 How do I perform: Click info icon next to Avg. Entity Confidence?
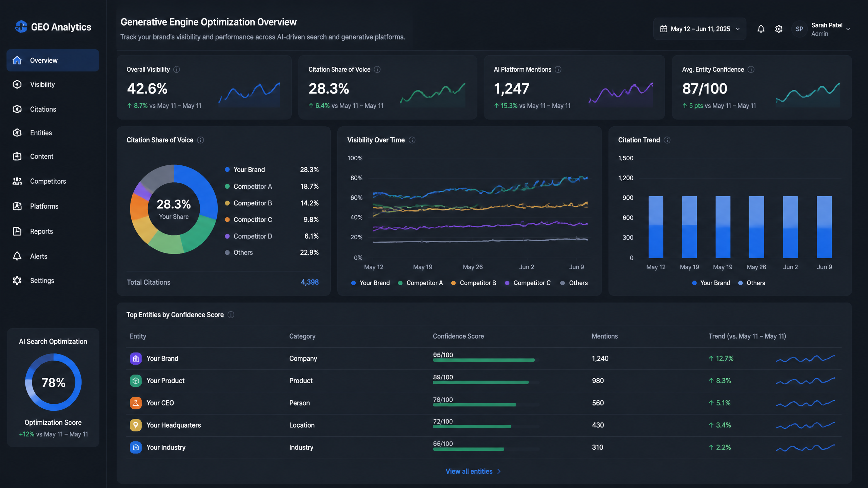[x=751, y=69]
